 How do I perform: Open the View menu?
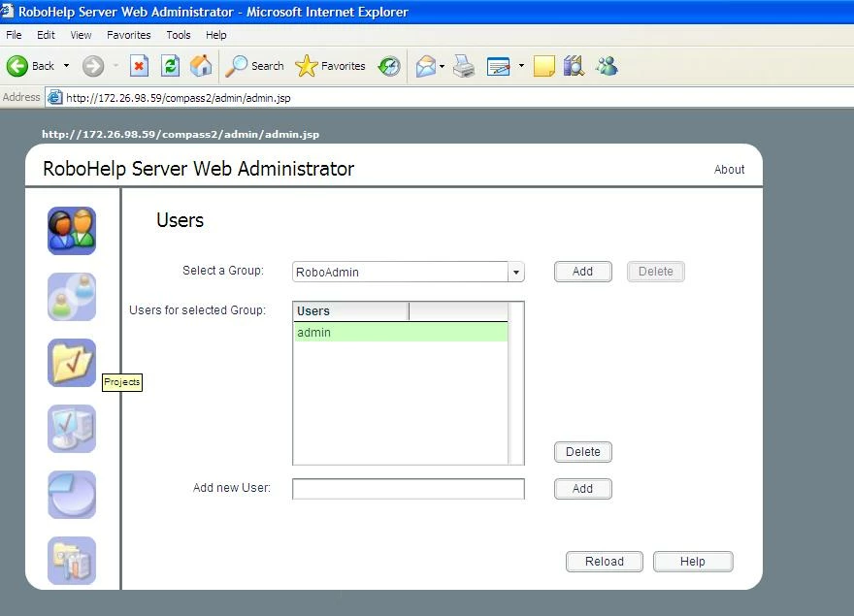click(x=81, y=35)
